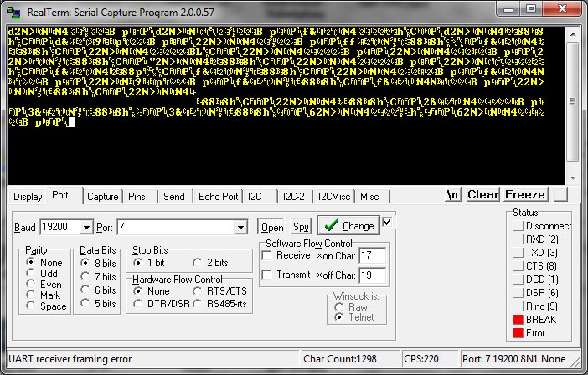The image size is (588, 375).
Task: Go to the Echo Port tab
Action: (219, 197)
